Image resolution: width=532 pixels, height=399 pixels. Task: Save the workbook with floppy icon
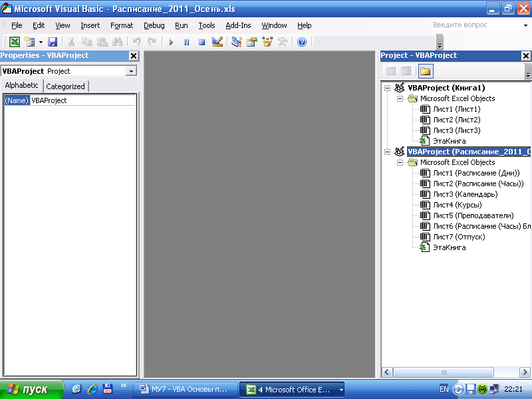[x=53, y=42]
